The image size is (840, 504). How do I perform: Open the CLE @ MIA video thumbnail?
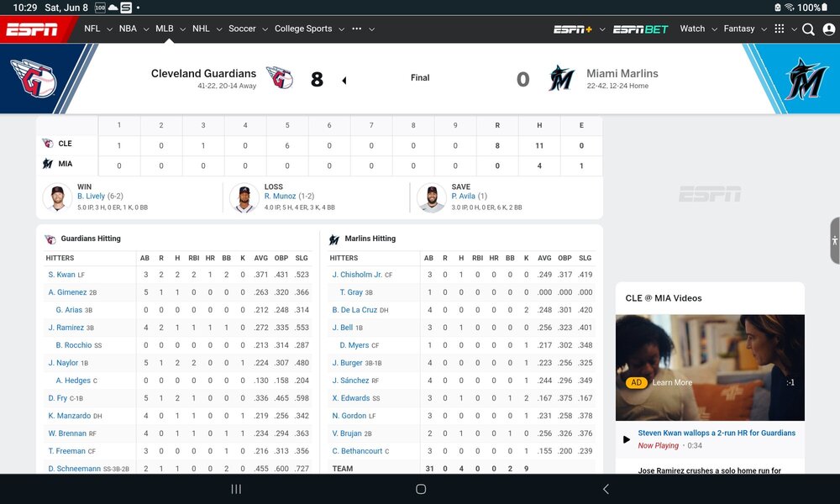(x=710, y=367)
